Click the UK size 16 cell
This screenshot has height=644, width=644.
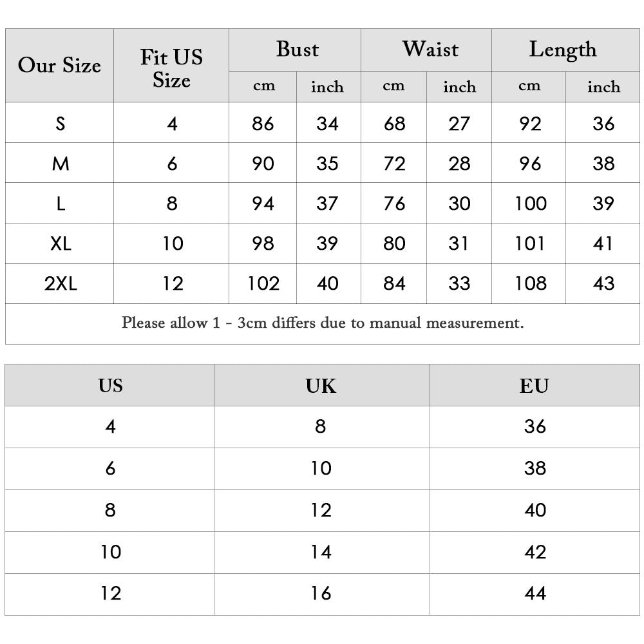pos(321,593)
